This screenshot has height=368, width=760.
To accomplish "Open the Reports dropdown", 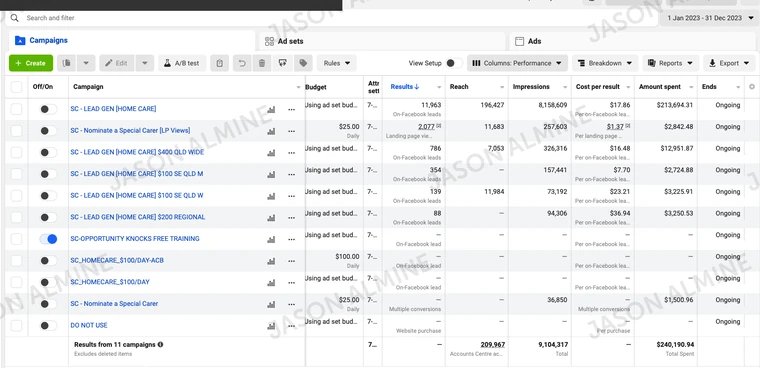I will [x=671, y=63].
